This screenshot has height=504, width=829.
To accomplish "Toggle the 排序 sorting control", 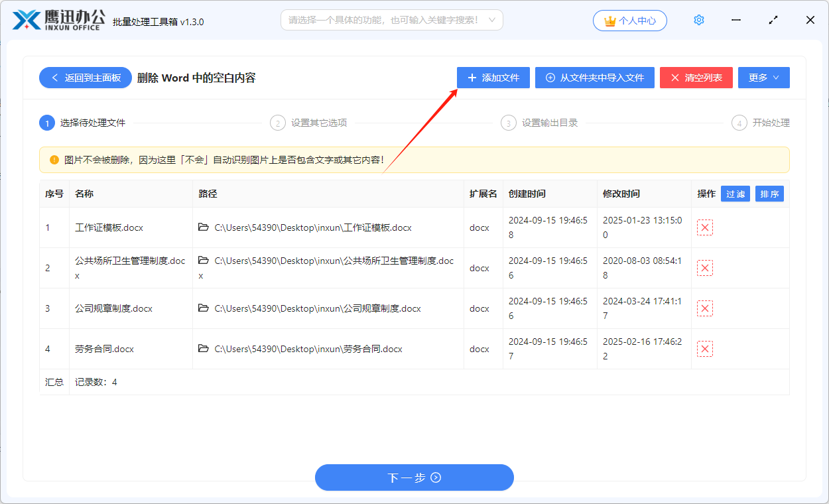I will (769, 193).
